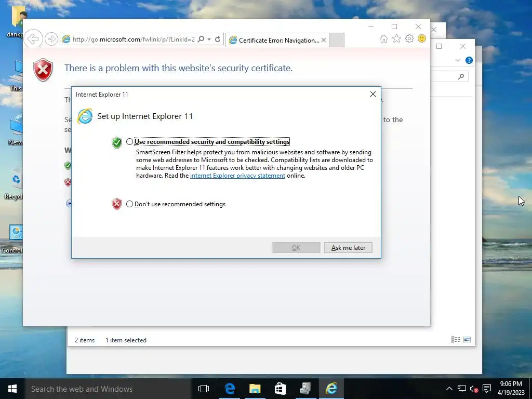Launch Microsoft Edge from the taskbar
The image size is (532, 399).
coord(230,389)
